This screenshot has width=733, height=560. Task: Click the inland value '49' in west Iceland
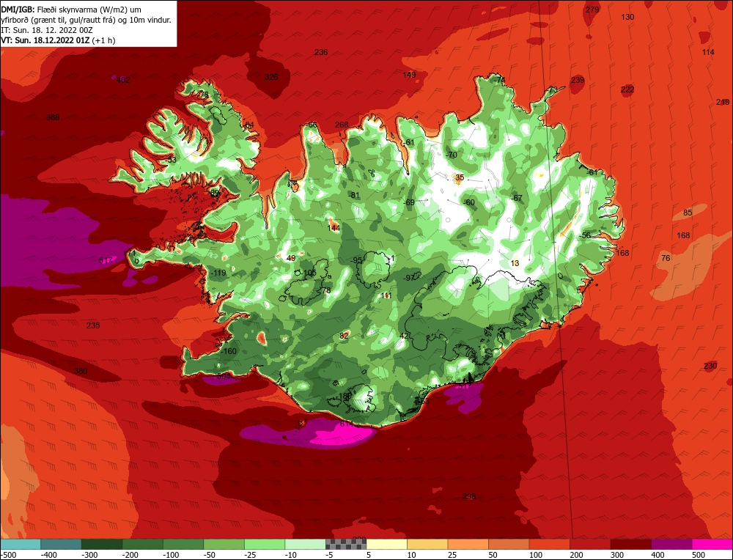291,258
